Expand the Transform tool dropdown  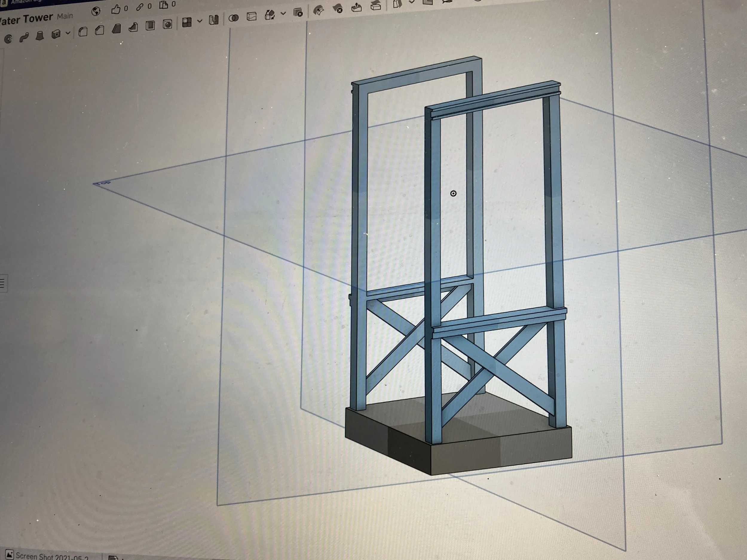click(283, 13)
